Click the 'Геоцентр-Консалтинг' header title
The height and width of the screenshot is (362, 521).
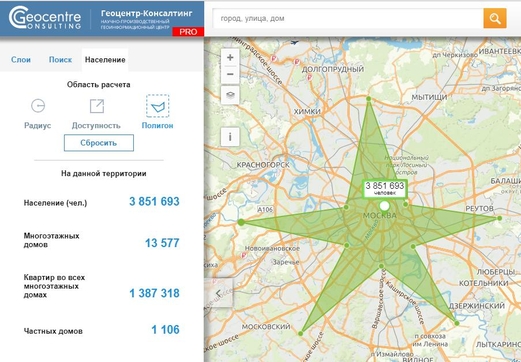click(x=147, y=13)
